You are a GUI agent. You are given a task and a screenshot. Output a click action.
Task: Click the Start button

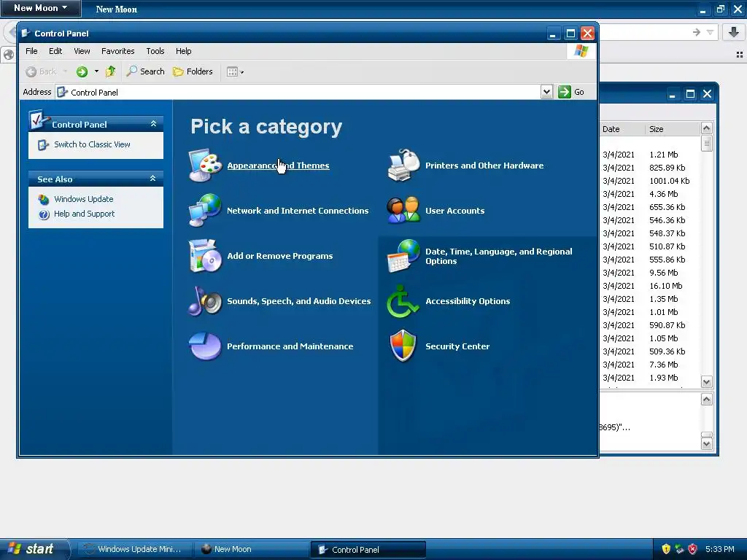point(34,549)
